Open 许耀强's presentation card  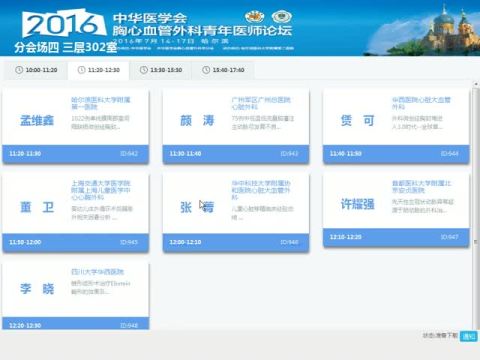396,210
